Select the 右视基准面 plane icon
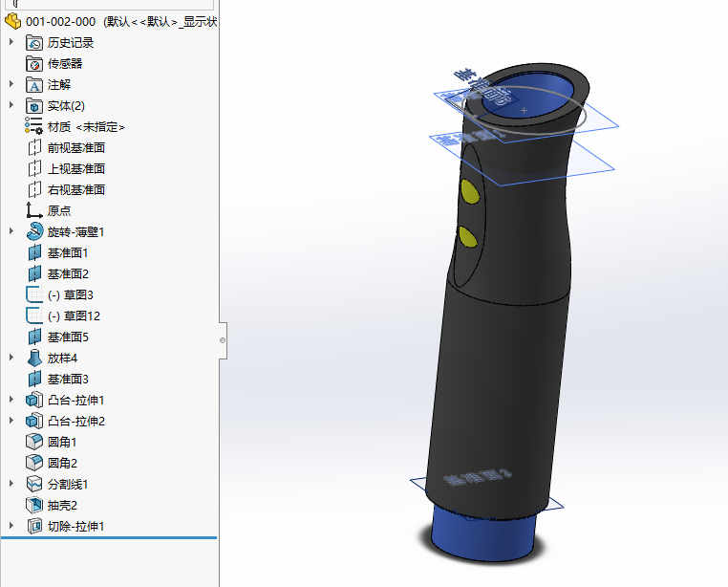This screenshot has width=728, height=587. click(x=34, y=189)
